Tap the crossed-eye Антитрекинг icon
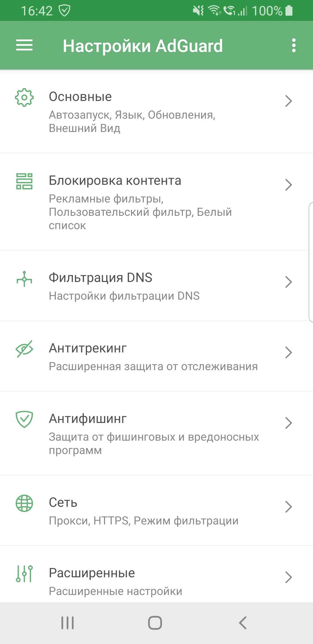 click(24, 349)
